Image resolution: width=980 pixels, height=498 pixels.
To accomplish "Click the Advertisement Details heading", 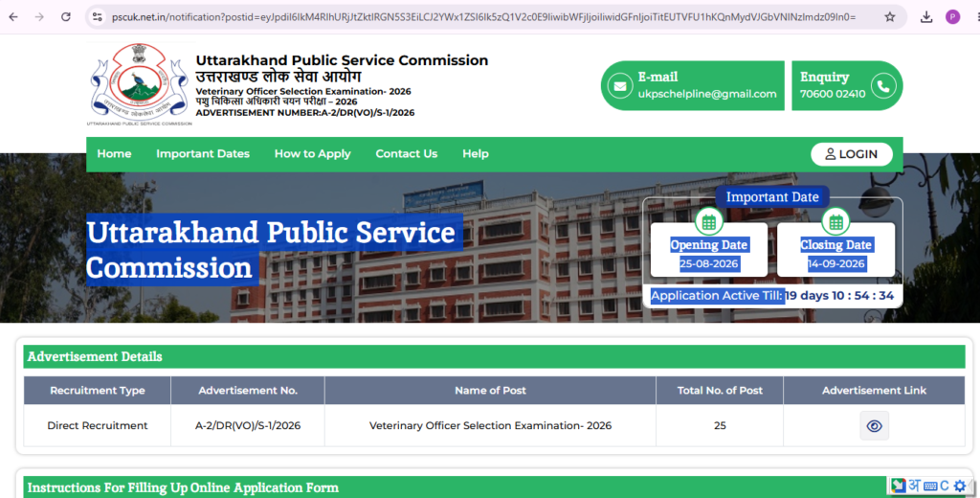I will [95, 356].
